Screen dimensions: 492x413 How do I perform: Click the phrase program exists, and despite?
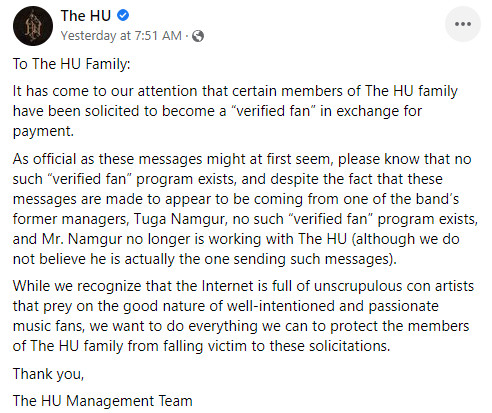(x=227, y=179)
